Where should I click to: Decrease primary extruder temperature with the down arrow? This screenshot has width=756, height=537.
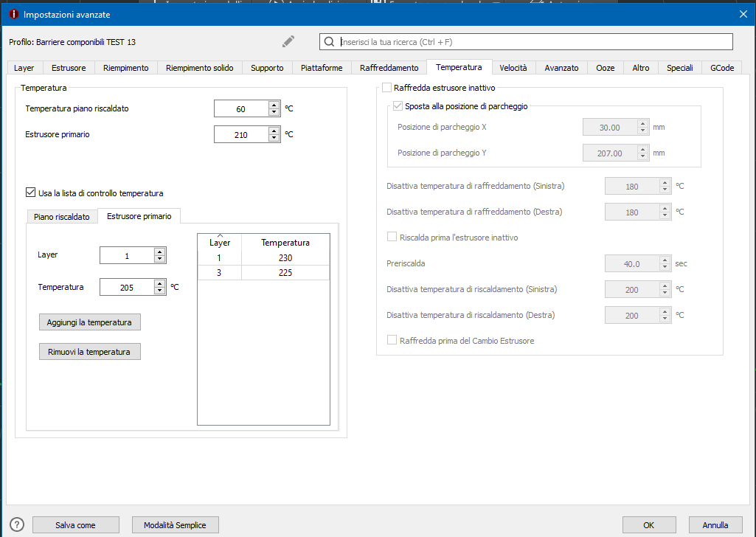coord(274,139)
